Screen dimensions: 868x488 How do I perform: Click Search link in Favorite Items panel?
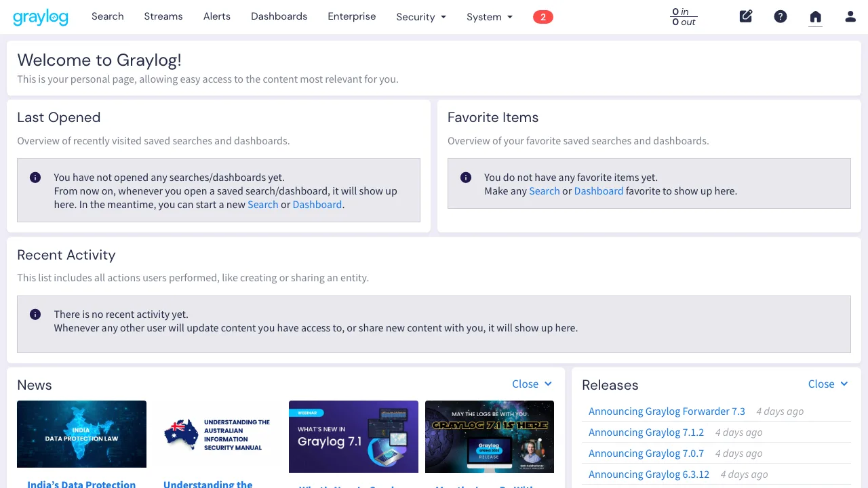tap(545, 191)
